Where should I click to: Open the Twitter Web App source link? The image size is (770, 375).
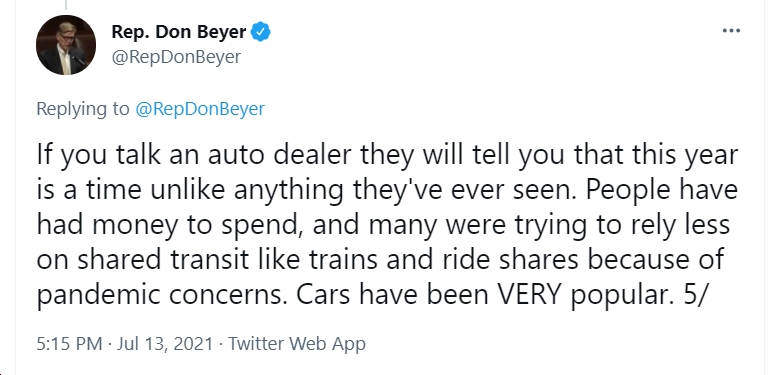coord(297,343)
